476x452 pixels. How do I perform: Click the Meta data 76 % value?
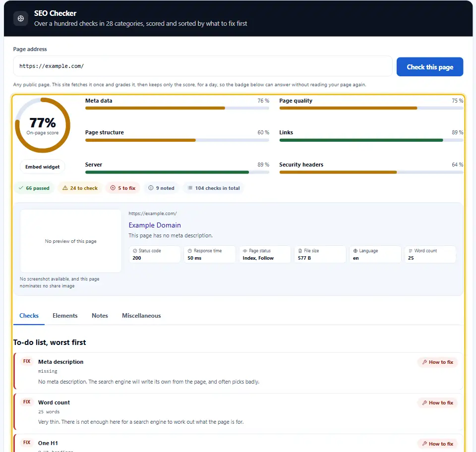[263, 101]
